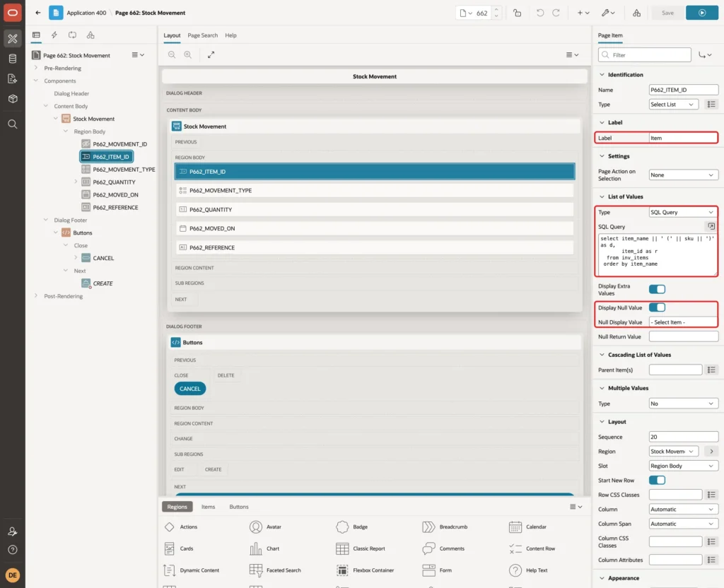Toggle the Display Extra Values switch
This screenshot has height=588, width=724.
(657, 289)
